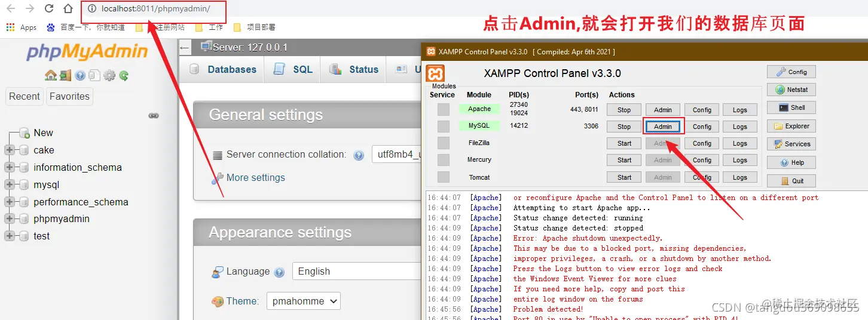This screenshot has width=868, height=320.
Task: Click XAMPP Quit button
Action: pos(791,181)
